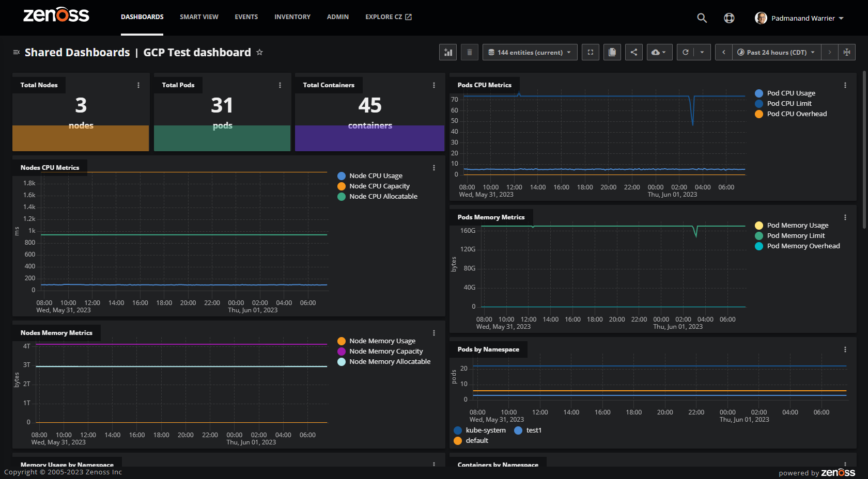Go to the Events tab
The height and width of the screenshot is (479, 868).
pos(246,17)
